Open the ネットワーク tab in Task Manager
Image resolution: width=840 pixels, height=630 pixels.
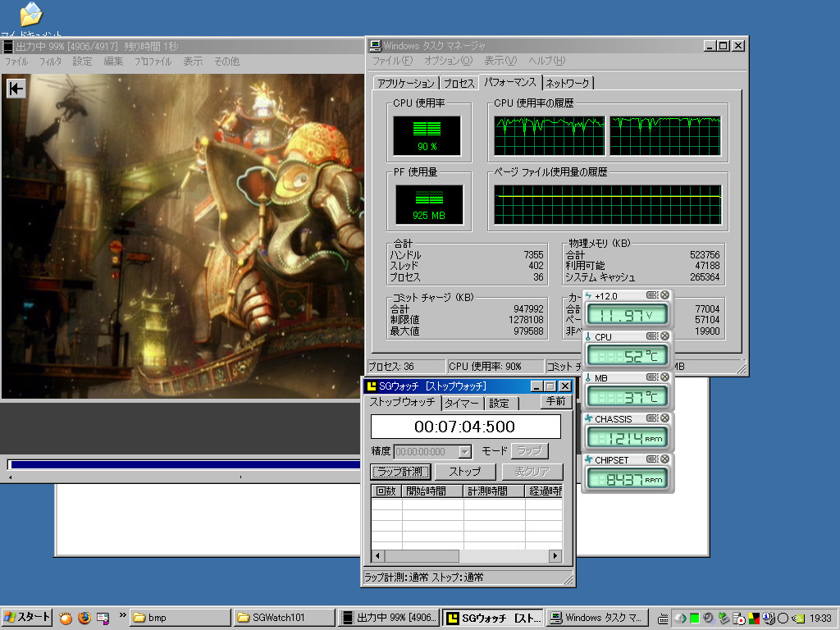tap(568, 83)
